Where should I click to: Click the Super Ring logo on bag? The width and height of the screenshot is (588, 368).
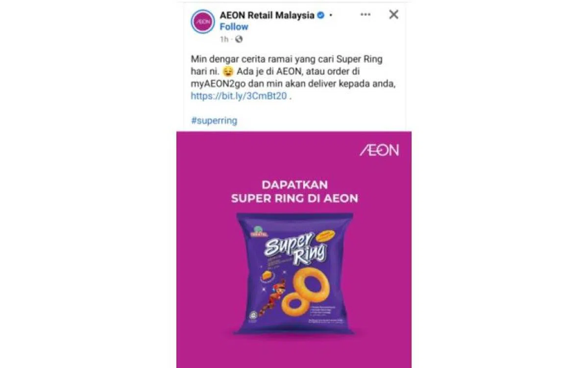click(295, 248)
